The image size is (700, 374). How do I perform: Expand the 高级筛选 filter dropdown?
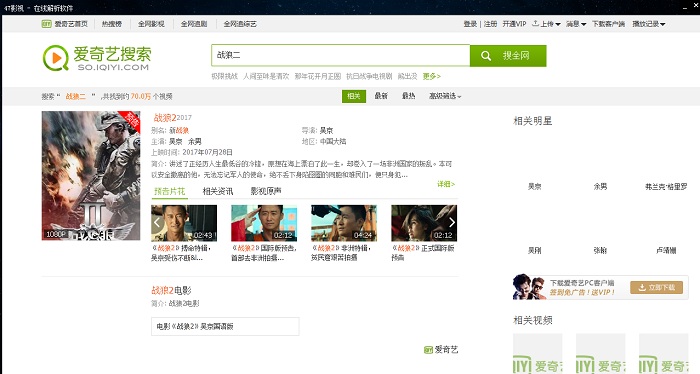[445, 96]
